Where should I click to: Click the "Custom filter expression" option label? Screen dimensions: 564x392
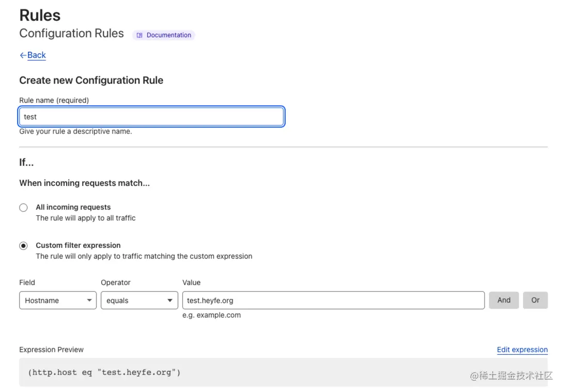pos(78,245)
